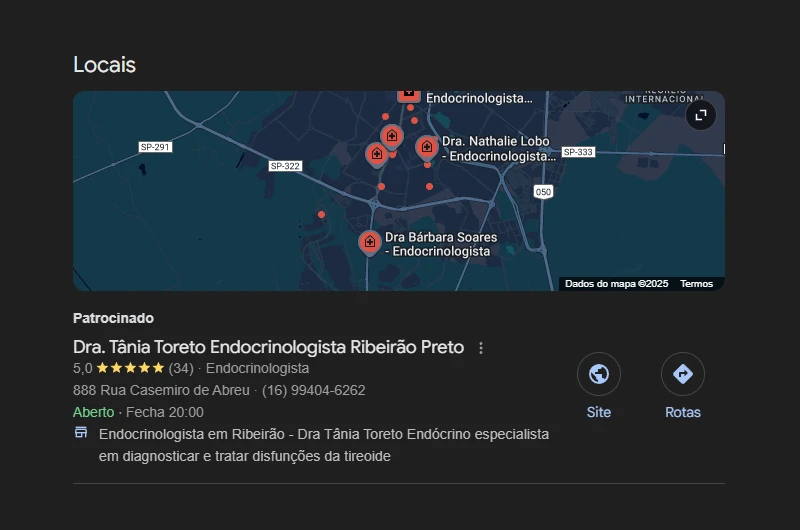This screenshot has width=800, height=530.
Task: Click the isolated small red dot west of Bárbara Soares pin
Action: coord(321,214)
